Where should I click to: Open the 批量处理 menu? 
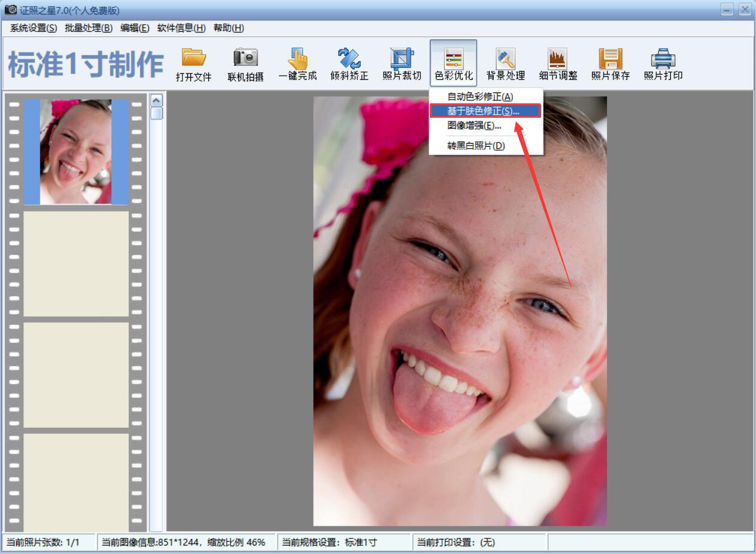(88, 28)
